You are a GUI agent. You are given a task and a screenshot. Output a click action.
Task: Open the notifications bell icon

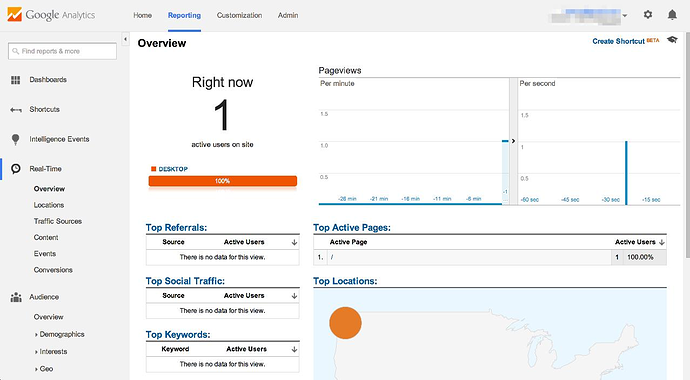point(672,15)
